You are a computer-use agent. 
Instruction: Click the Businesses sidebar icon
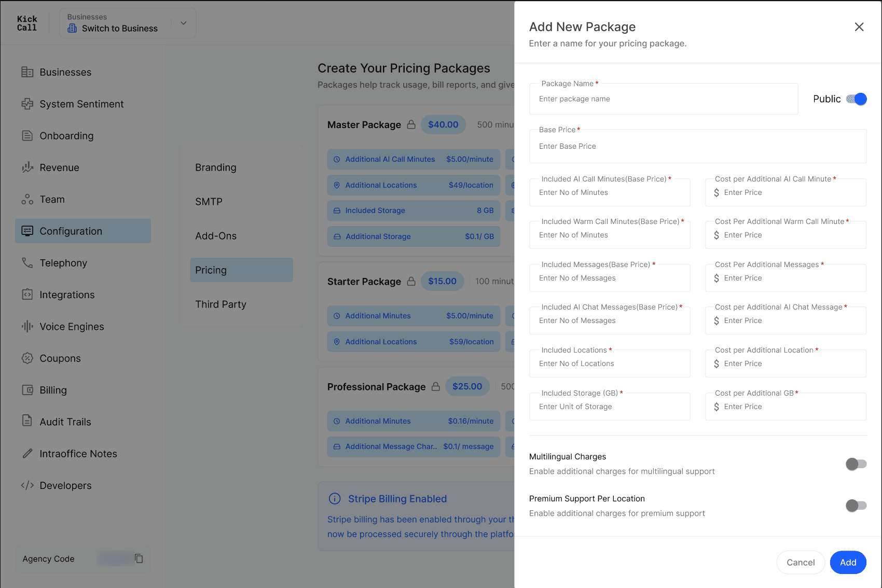pyautogui.click(x=27, y=72)
